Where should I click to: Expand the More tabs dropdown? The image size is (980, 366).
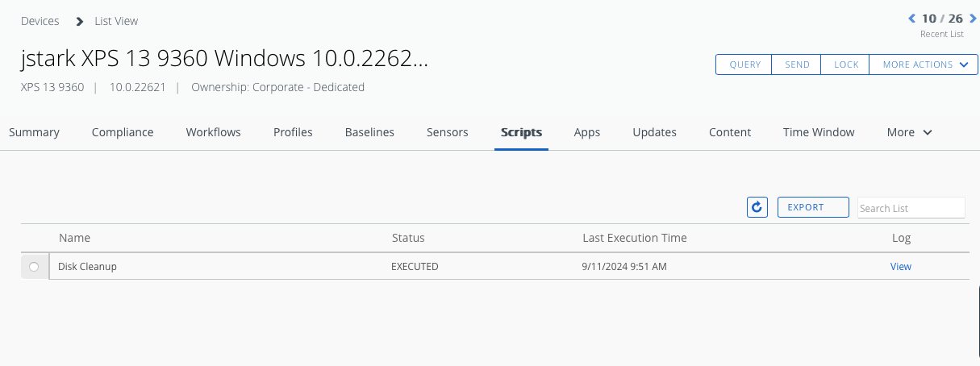coord(909,132)
